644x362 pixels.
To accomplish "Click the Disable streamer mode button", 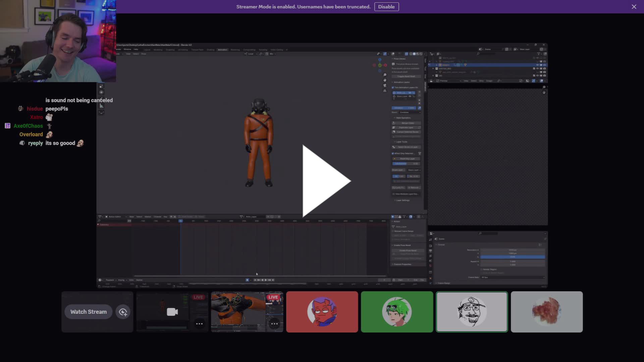I will pyautogui.click(x=386, y=7).
